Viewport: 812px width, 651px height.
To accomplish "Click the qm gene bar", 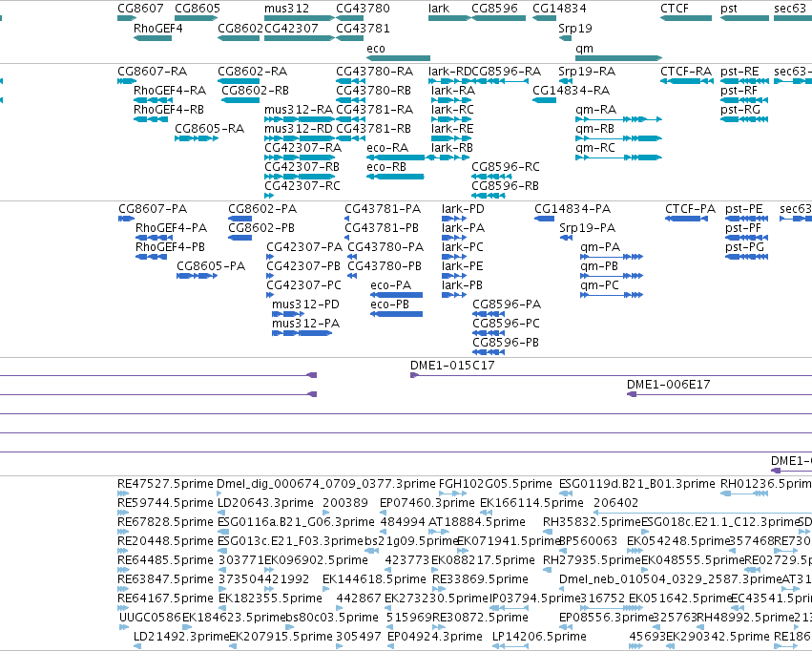I will [x=619, y=58].
